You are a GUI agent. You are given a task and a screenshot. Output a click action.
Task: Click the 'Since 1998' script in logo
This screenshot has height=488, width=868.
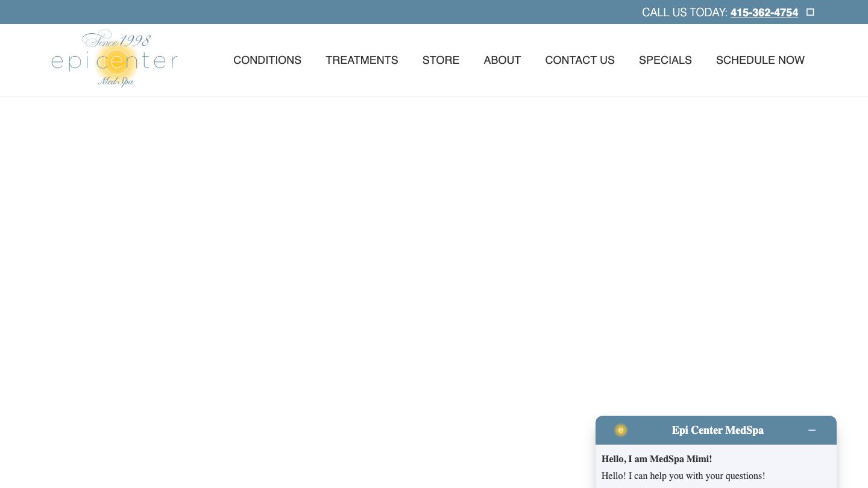[x=116, y=40]
